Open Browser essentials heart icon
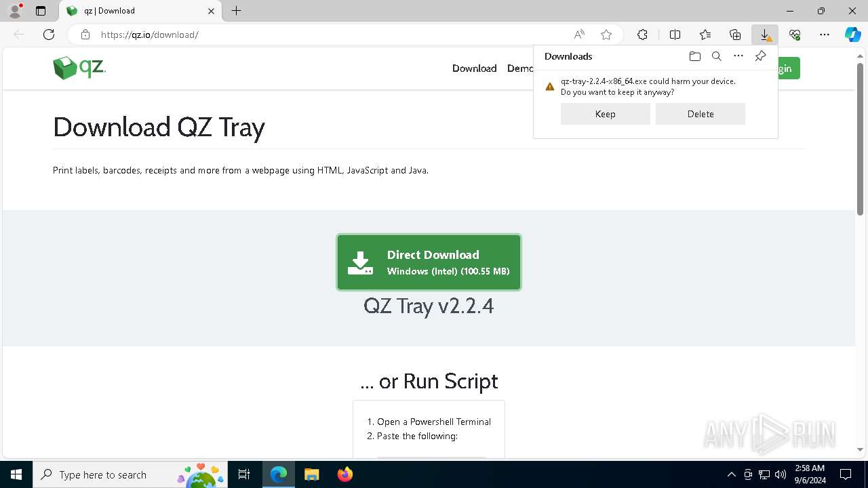The image size is (868, 488). 795,35
